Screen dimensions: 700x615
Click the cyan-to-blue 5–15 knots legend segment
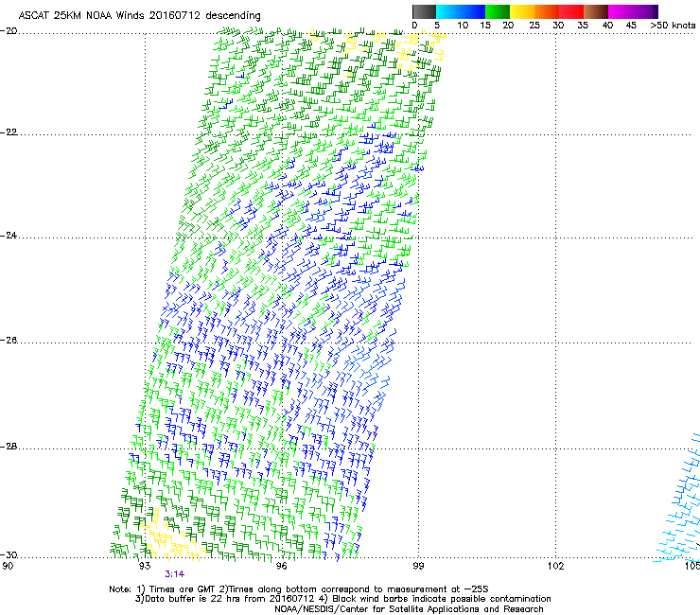pyautogui.click(x=461, y=11)
